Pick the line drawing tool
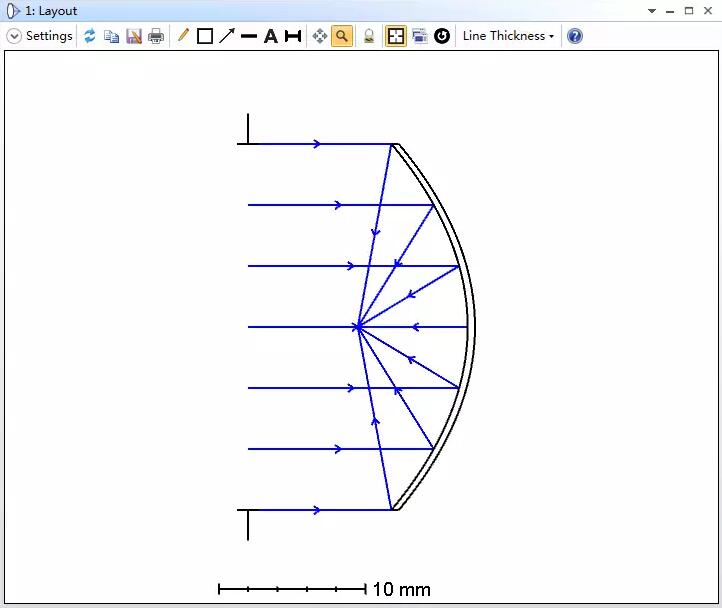This screenshot has width=722, height=608. tap(249, 36)
